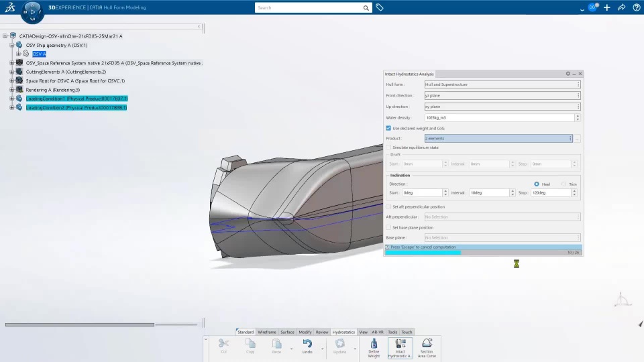644x362 pixels.
Task: Click the LoadingCondition1 node icon
Action: (19, 98)
